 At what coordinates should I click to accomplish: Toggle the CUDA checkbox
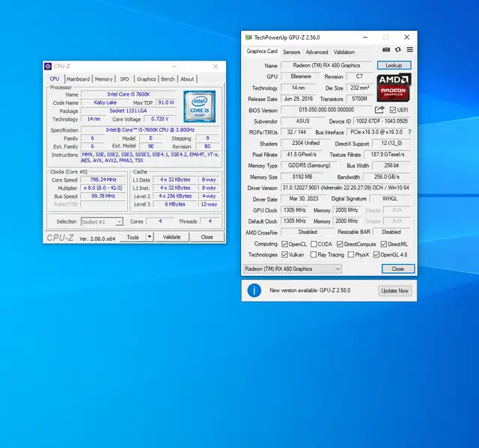(x=314, y=244)
